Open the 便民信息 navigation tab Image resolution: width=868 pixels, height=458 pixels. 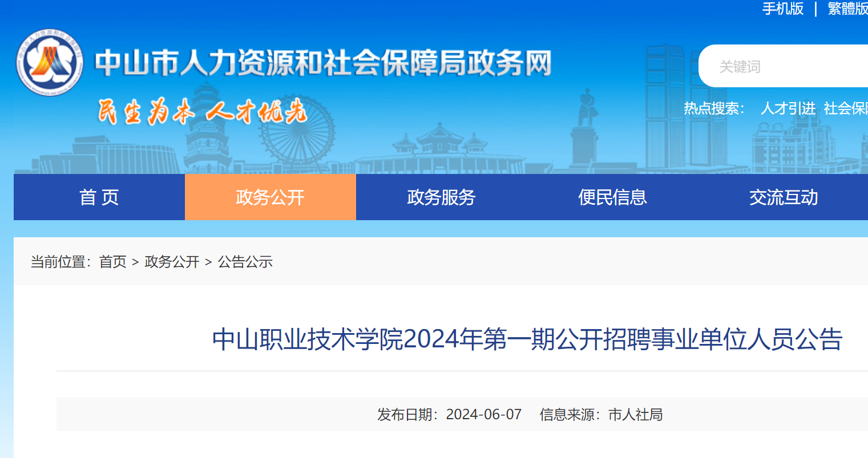pyautogui.click(x=612, y=197)
